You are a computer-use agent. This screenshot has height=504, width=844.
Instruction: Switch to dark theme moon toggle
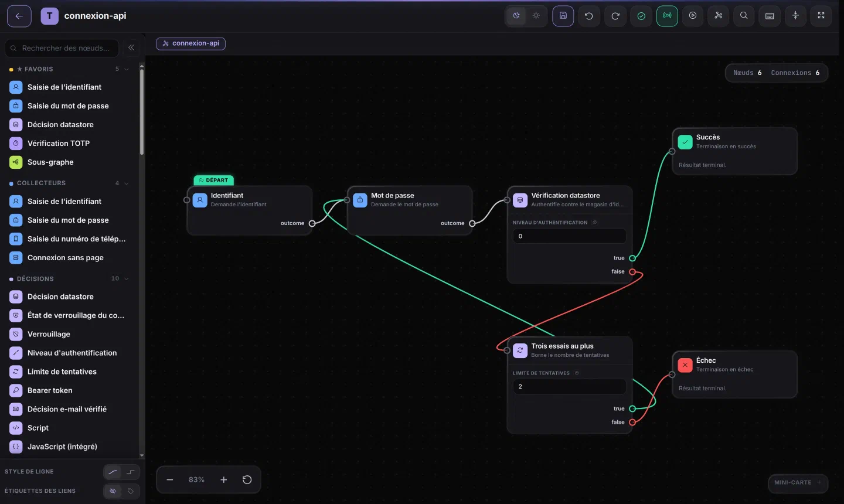coord(516,16)
